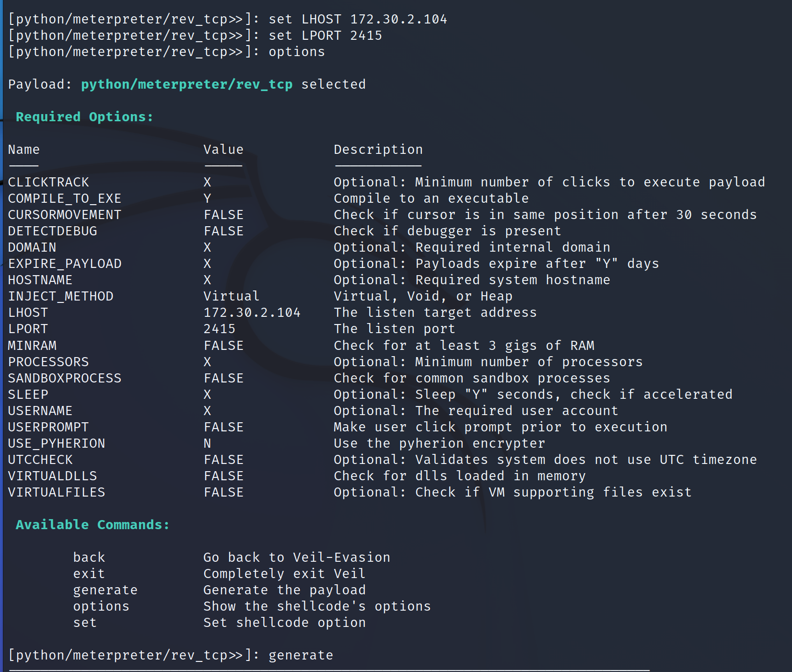Screen dimensions: 792x672
Task: Click the 2415 value in LPORT row
Action: (220, 329)
